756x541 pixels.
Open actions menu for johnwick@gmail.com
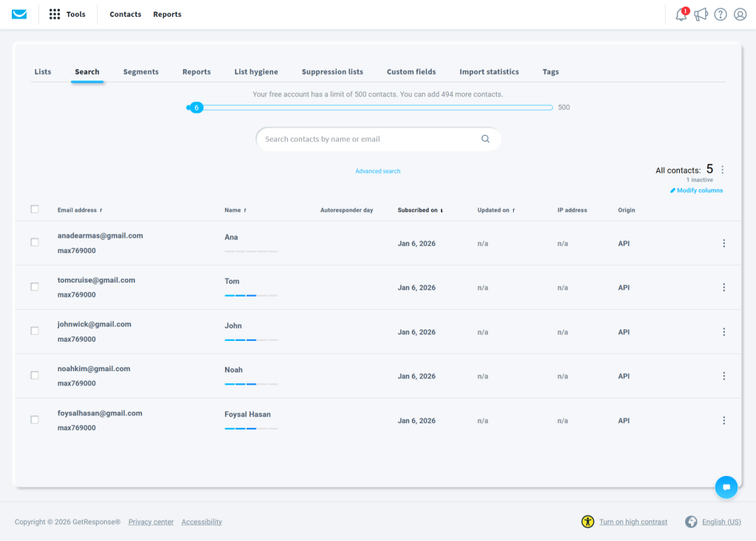click(x=724, y=332)
